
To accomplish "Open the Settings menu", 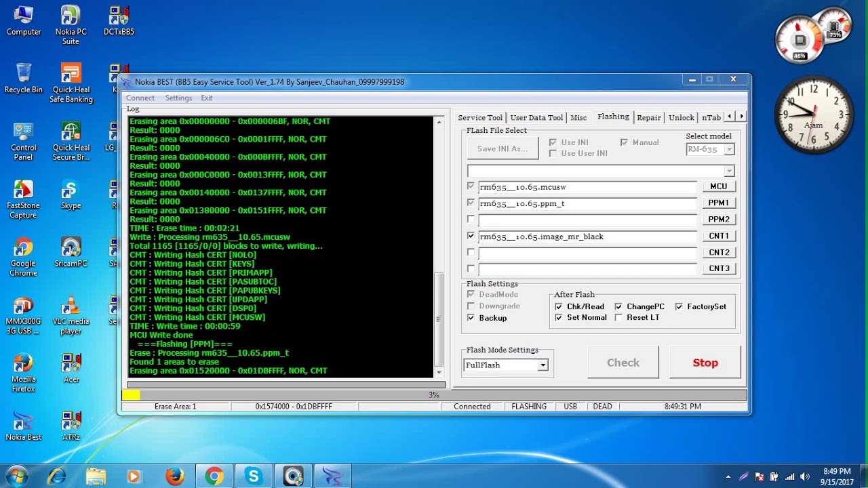I will point(178,98).
